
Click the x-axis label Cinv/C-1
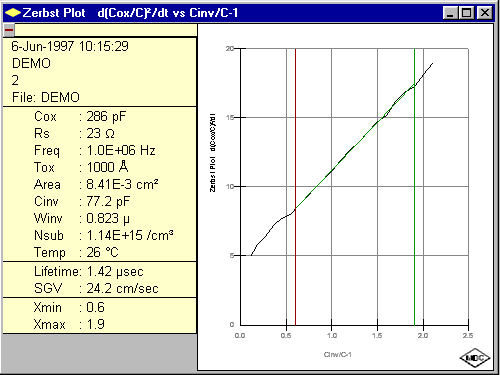[337, 354]
